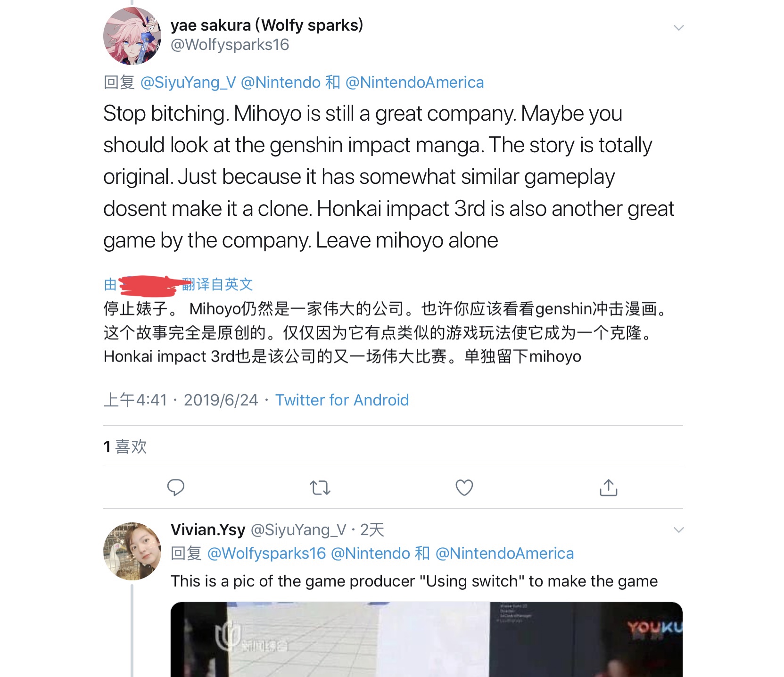
Task: Open yae sakura's profile avatar
Action: click(x=132, y=36)
